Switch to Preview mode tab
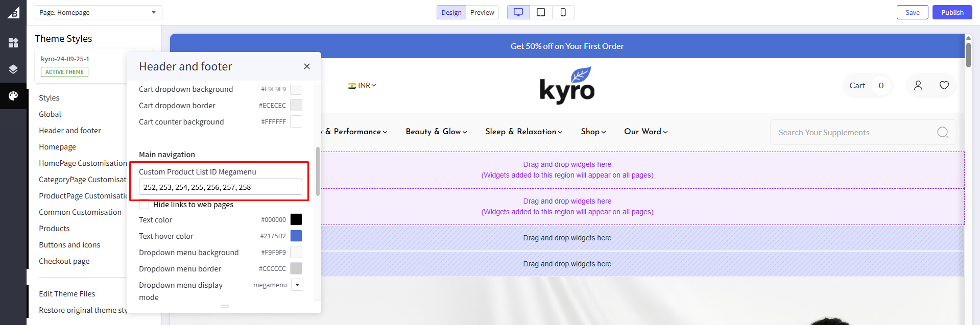The image size is (980, 325). click(x=482, y=12)
